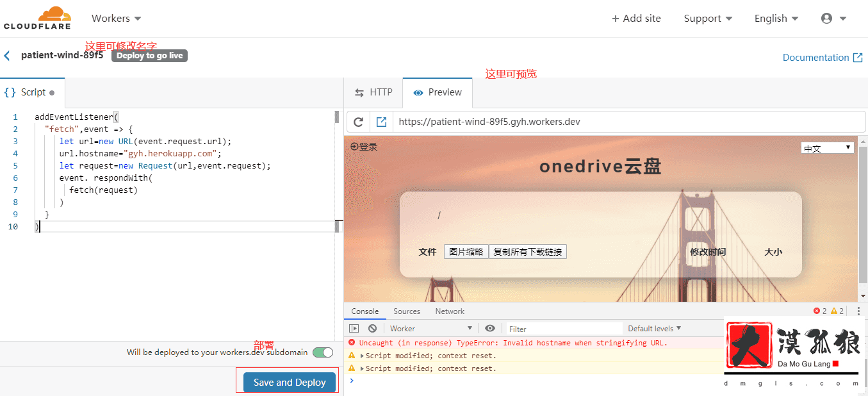Click the Clear console icon
The image size is (868, 396).
[x=372, y=328]
